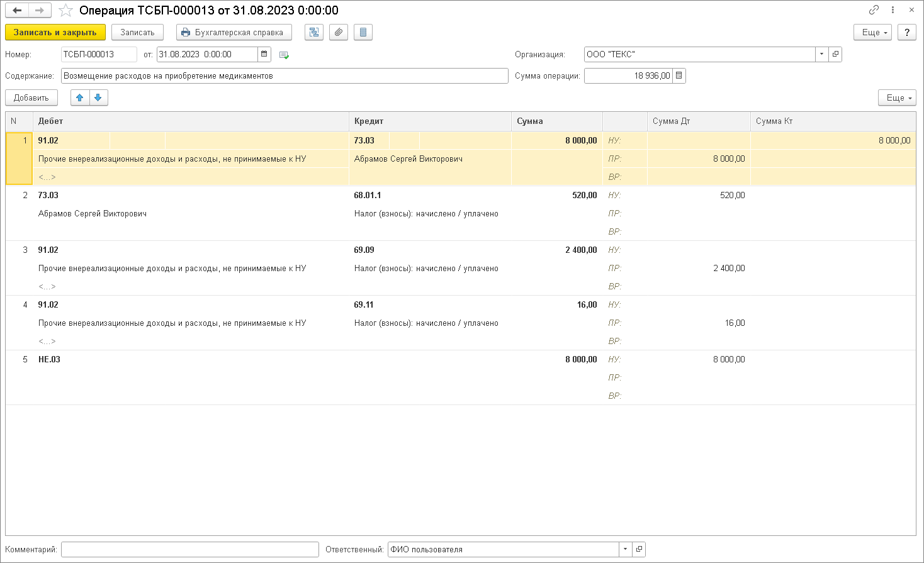Click the date field 31.08.2023
The width and height of the screenshot is (924, 563).
[207, 54]
